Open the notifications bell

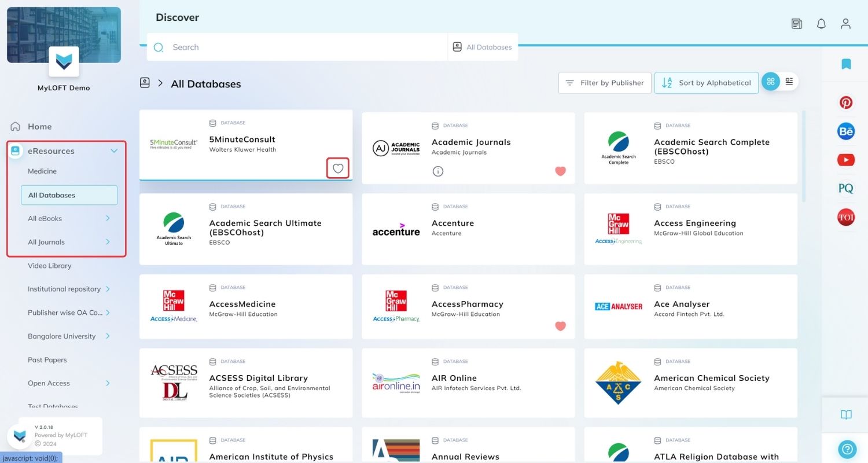click(821, 24)
